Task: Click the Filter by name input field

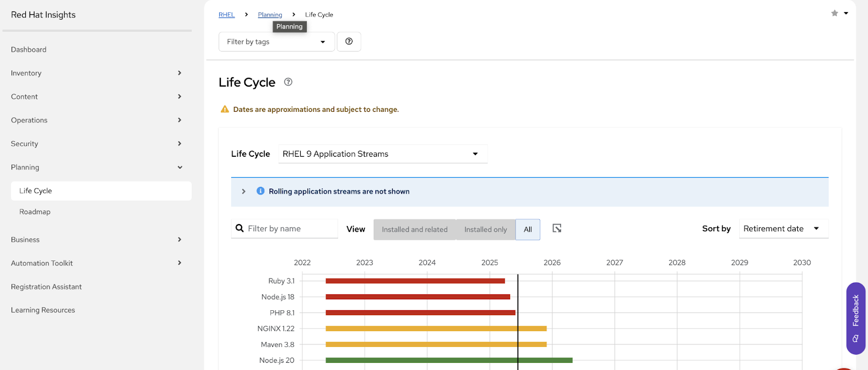Action: pyautogui.click(x=290, y=229)
